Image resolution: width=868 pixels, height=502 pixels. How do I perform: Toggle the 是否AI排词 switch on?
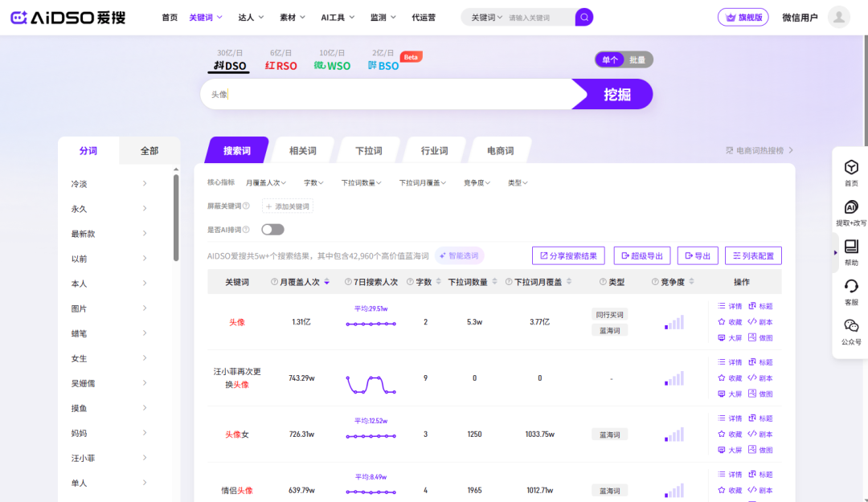pos(272,228)
